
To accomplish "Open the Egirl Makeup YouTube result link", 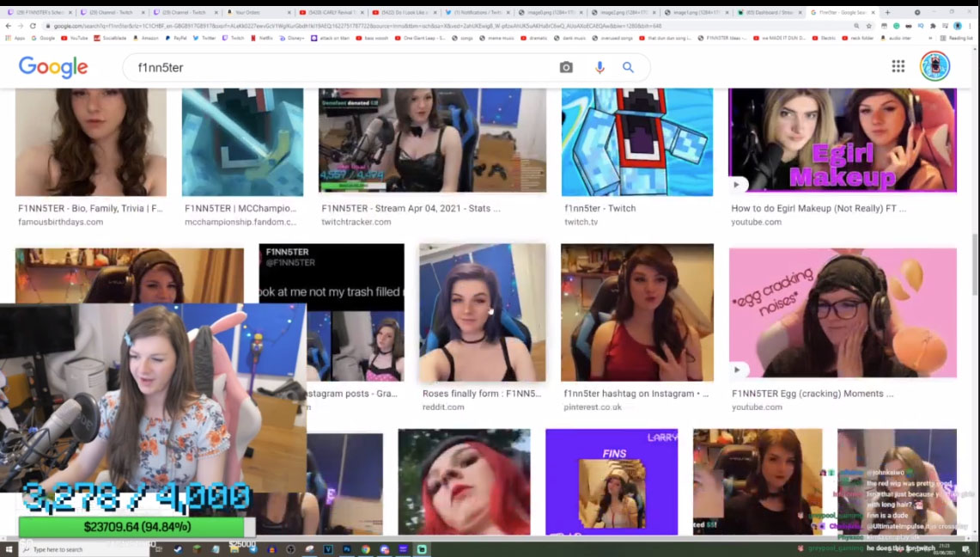I will click(x=819, y=208).
